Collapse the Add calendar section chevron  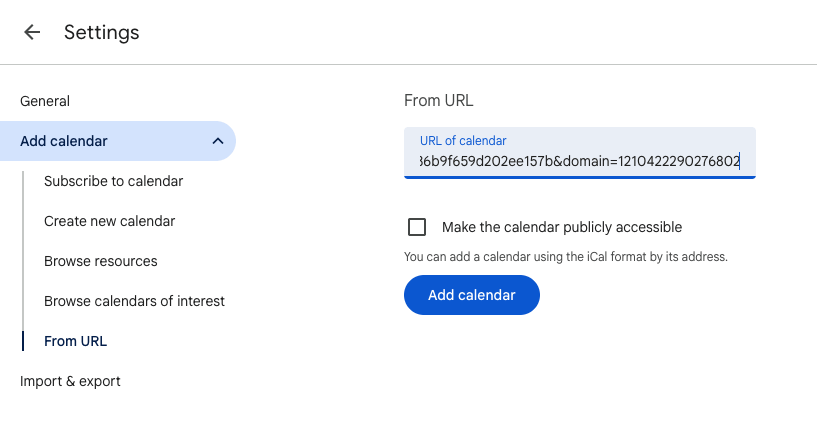point(218,141)
